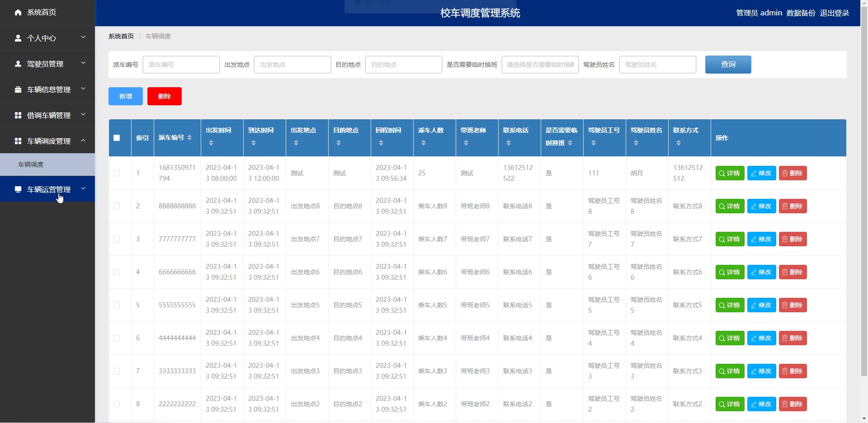868x423 pixels.
Task: Sort by 乘车人数 column arrows
Action: click(424, 143)
